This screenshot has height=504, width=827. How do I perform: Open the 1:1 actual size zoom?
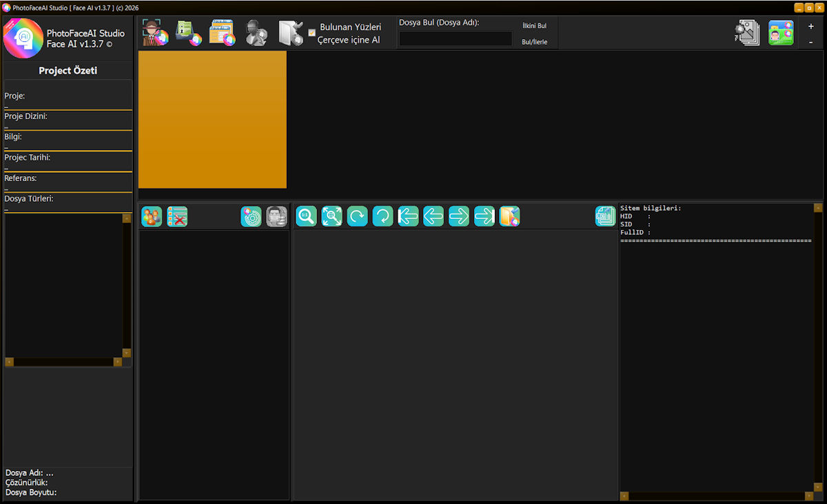[306, 216]
